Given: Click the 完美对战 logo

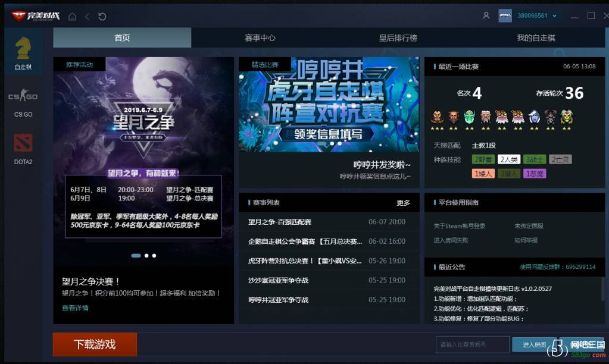Looking at the screenshot, I should point(35,16).
